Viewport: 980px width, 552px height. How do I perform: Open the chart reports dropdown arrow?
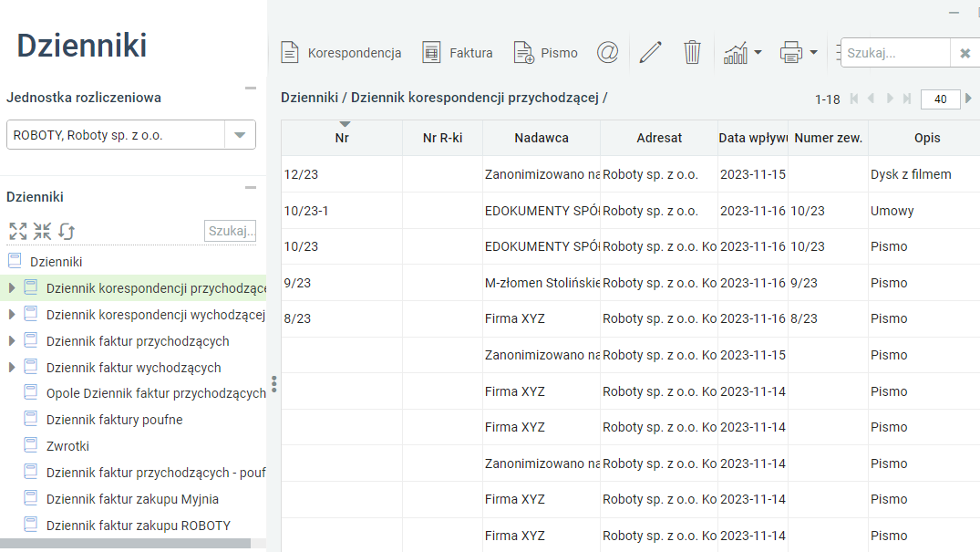click(758, 53)
